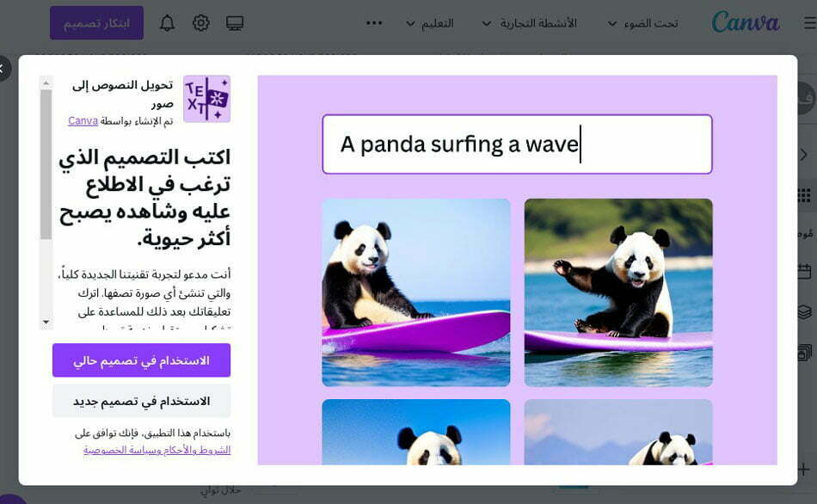Click the Text to Image app icon

[x=207, y=99]
